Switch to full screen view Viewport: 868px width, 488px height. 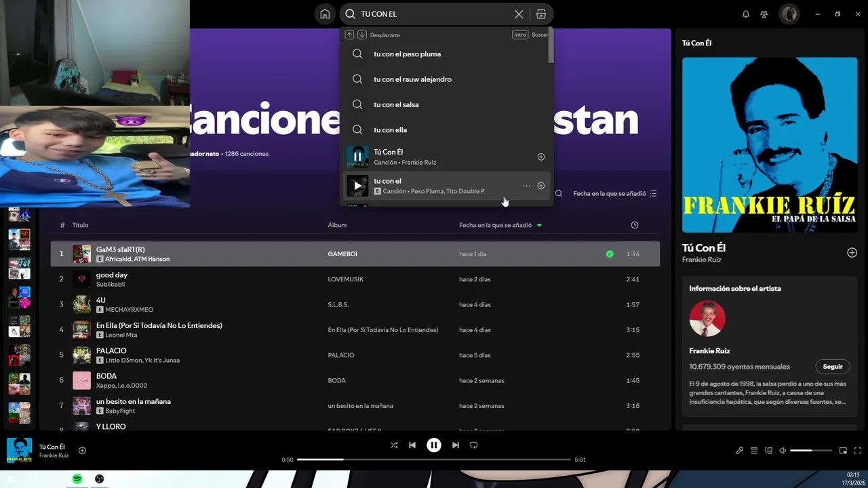click(858, 451)
